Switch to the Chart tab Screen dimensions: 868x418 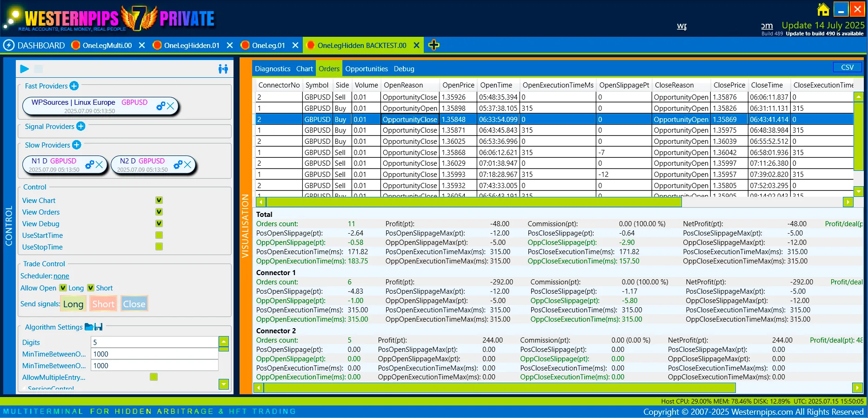coord(305,69)
